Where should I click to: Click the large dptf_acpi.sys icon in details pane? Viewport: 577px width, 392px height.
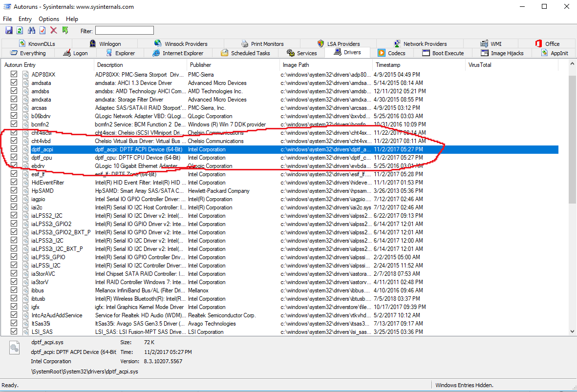(x=14, y=348)
